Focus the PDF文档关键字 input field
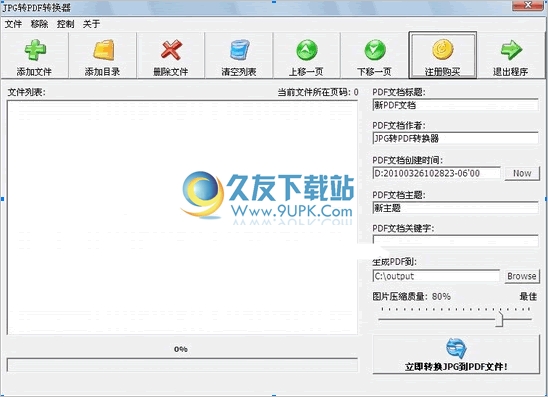This screenshot has height=397, width=548. pyautogui.click(x=455, y=241)
